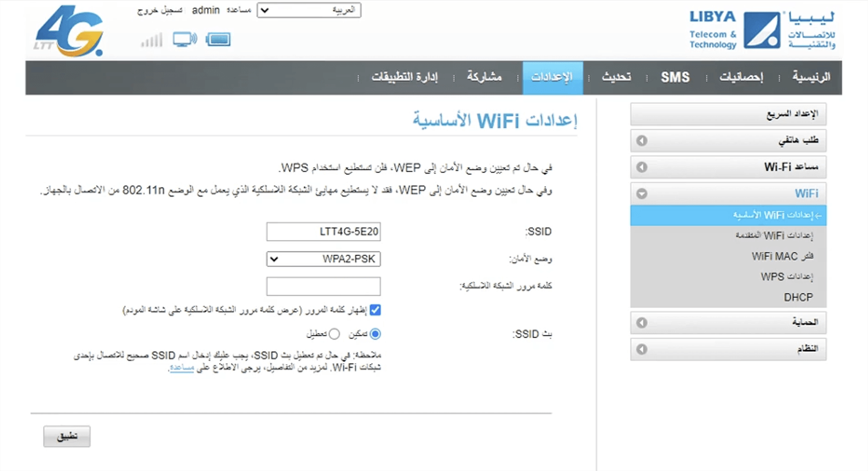The width and height of the screenshot is (868, 471).
Task: Switch to the إحصائيات tab
Action: pyautogui.click(x=741, y=78)
